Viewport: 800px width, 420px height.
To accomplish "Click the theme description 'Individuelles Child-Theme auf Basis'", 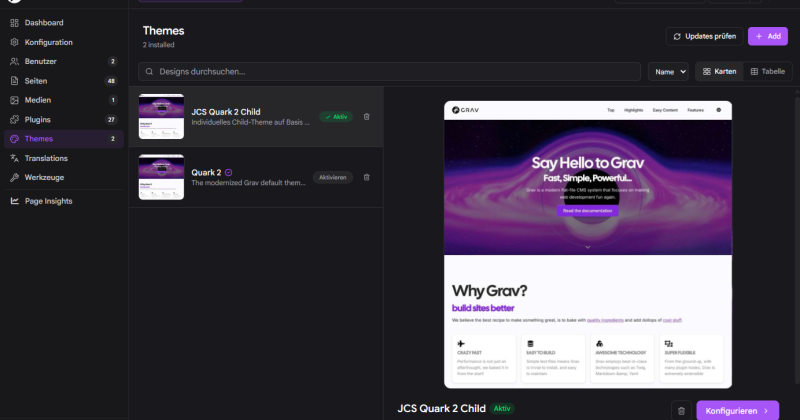I will [x=251, y=122].
